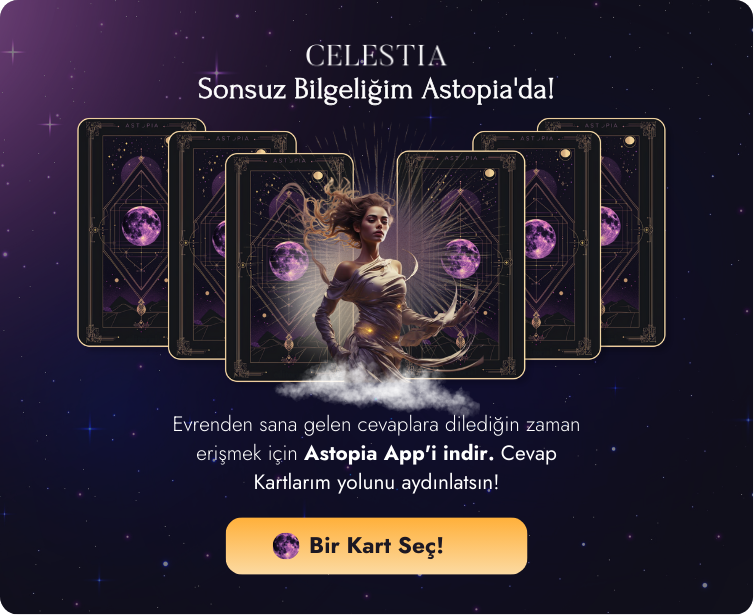Screen dimensions: 754x615
Task: Select the purple moon on the leftmost tarot card
Action: (x=141, y=225)
